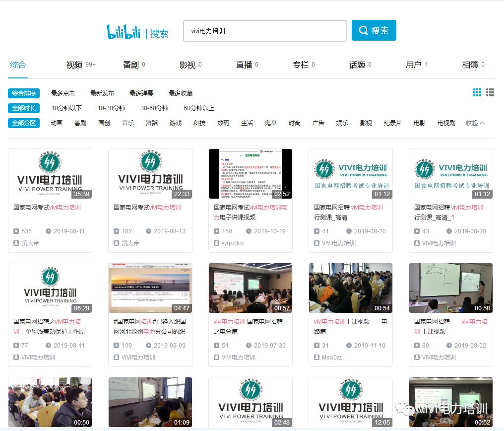Filter by 生活 category

point(247,123)
